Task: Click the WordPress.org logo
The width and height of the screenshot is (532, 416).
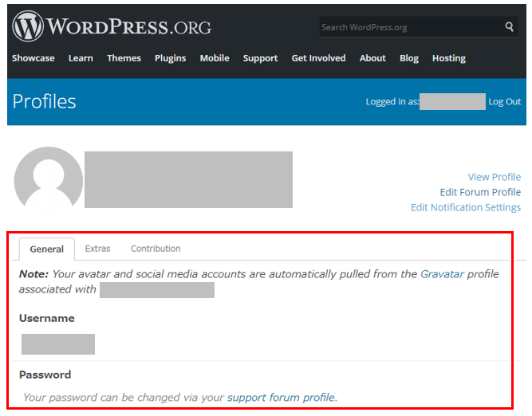Action: point(112,26)
